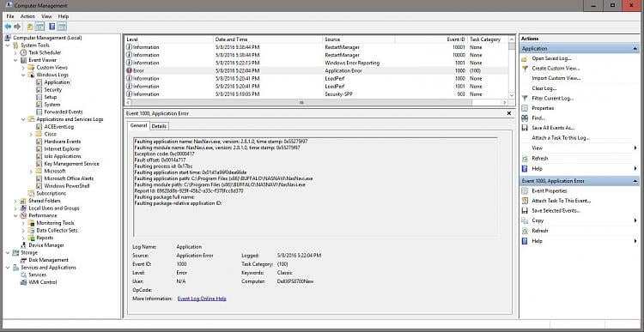Click the Save All Events As disk icon

(x=525, y=128)
